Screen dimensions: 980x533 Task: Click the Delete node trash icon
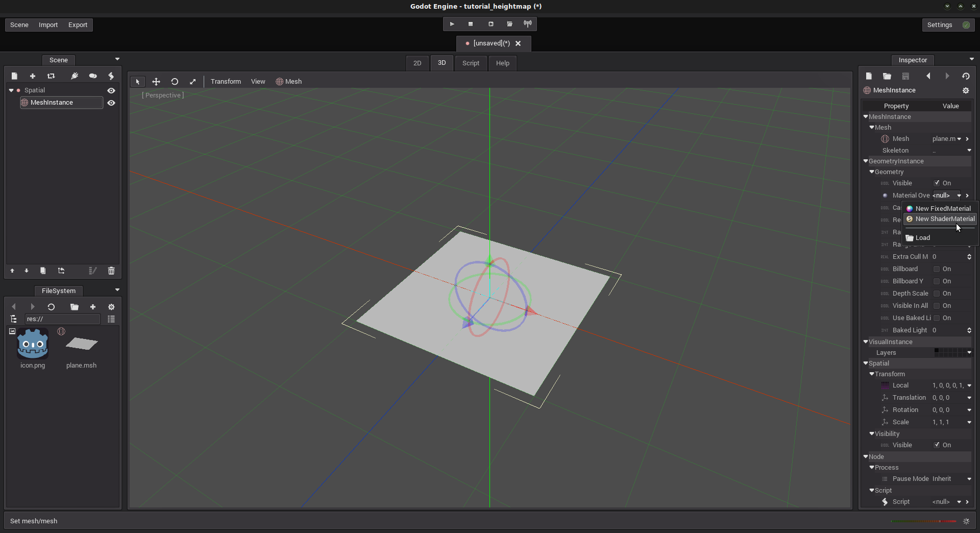(111, 271)
